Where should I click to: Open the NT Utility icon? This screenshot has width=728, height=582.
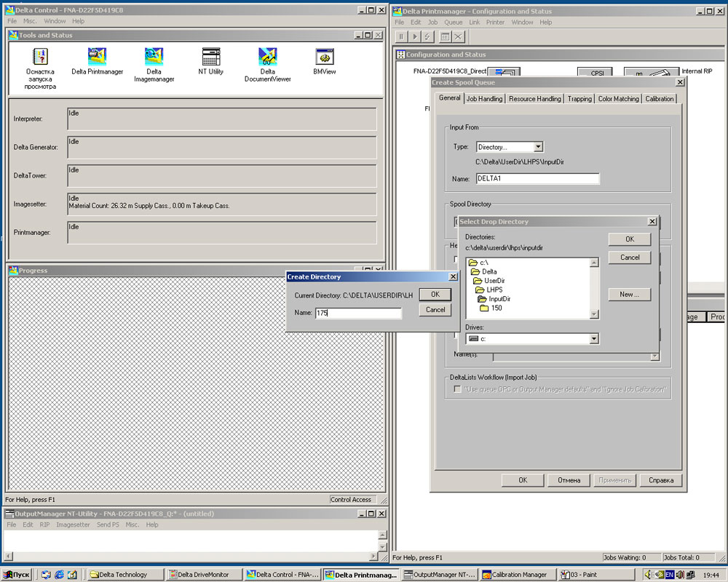click(x=211, y=57)
